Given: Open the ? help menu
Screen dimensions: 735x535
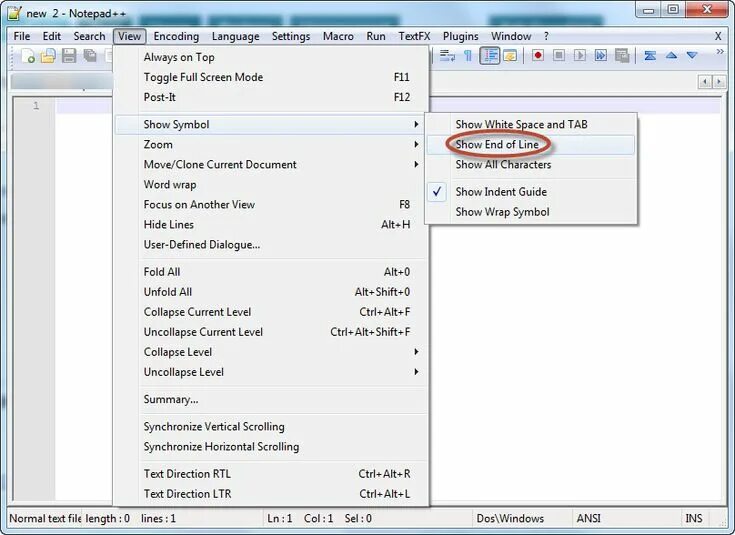Looking at the screenshot, I should (546, 36).
